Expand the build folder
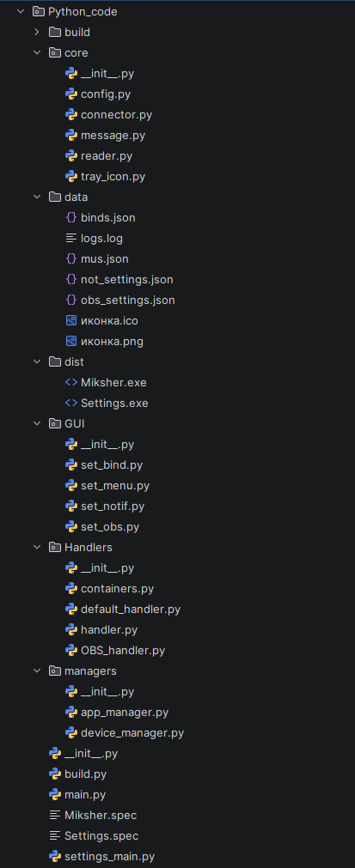Image resolution: width=355 pixels, height=868 pixels. (x=37, y=32)
